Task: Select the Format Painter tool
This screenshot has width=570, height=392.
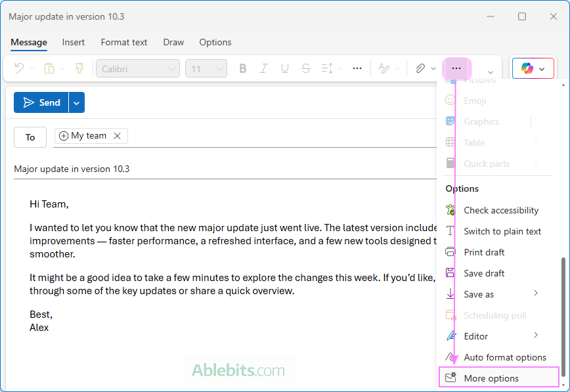Action: click(79, 68)
